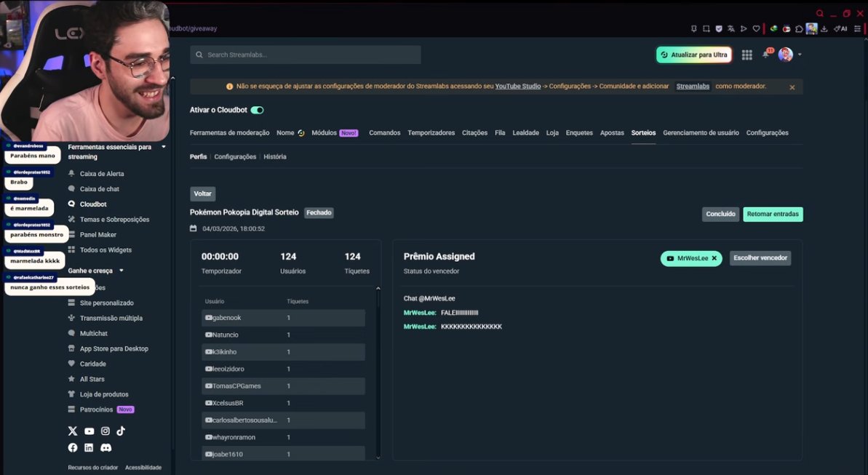Open Site personalizado sidebar entry
Screen dimensions: 868x475
pos(100,303)
